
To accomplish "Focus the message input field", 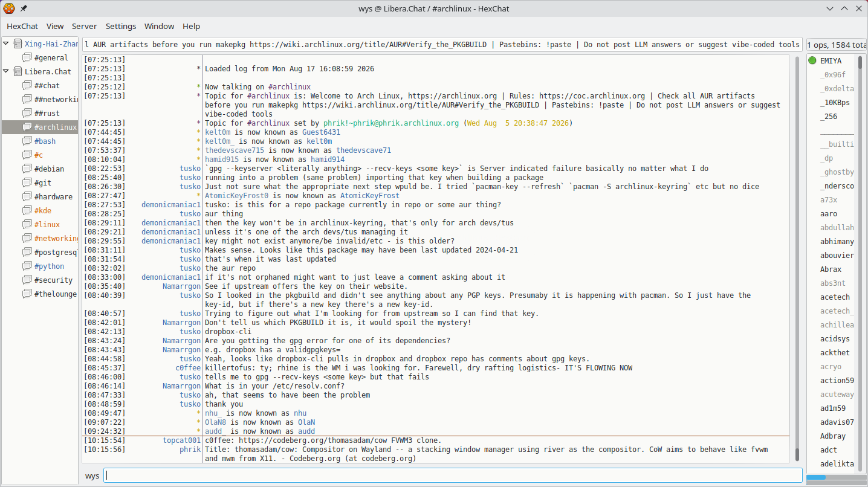I will 453,476.
